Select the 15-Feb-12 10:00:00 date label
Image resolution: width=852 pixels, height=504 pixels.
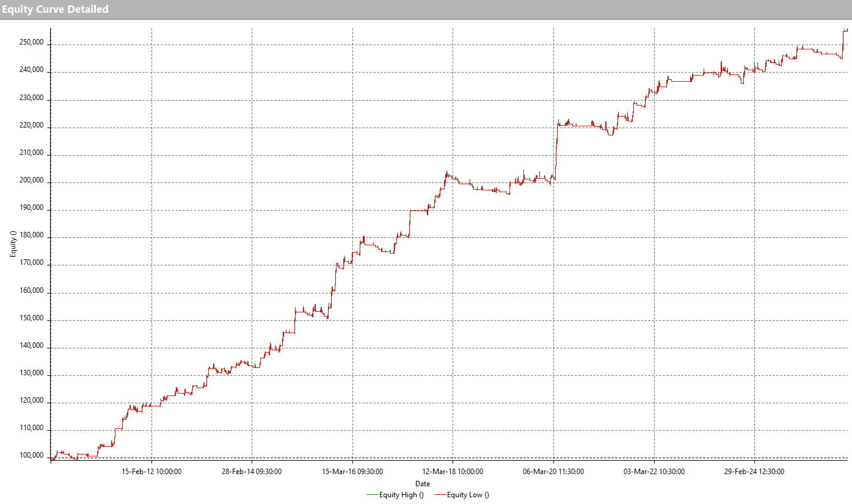pyautogui.click(x=151, y=471)
